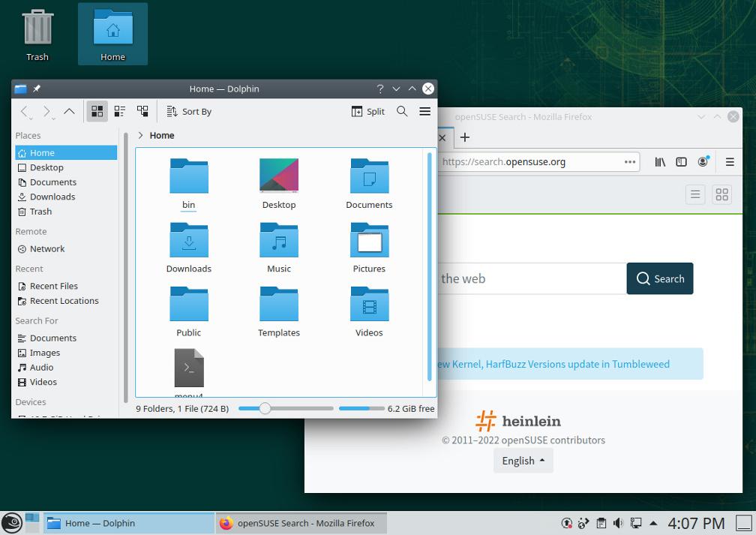Select Trash in Places sidebar
This screenshot has width=756, height=535.
(x=66, y=212)
